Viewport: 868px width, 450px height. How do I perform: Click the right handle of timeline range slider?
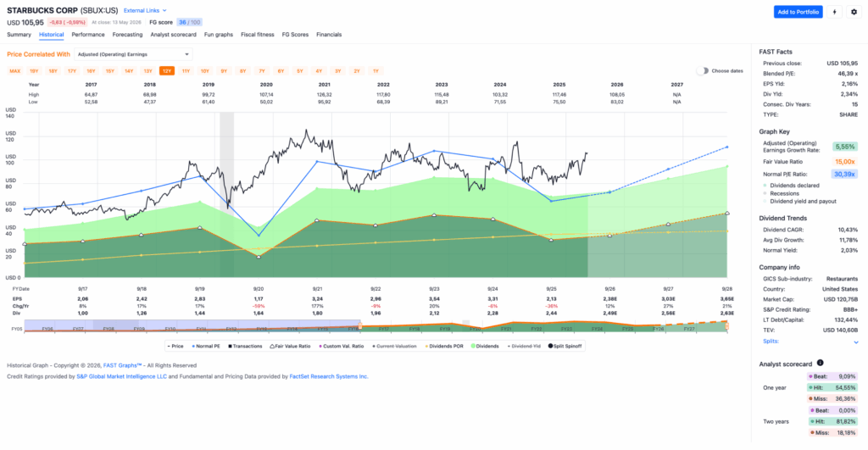(x=726, y=326)
